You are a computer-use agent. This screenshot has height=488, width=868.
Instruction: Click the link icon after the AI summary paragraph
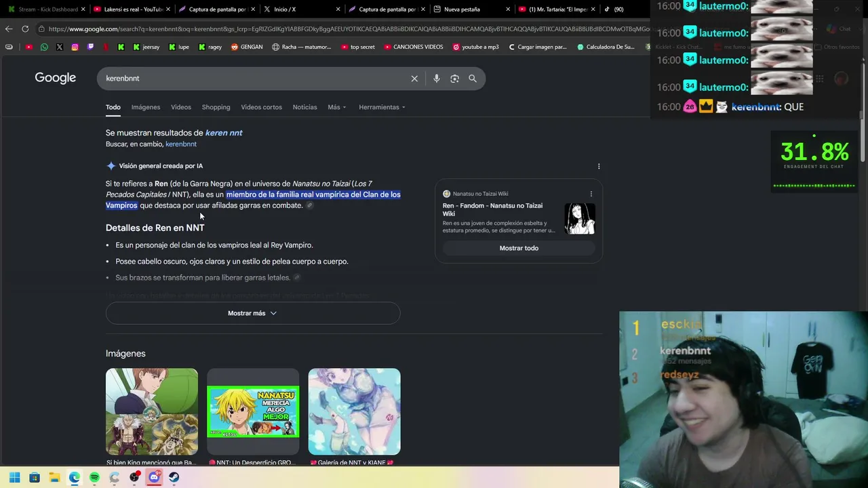pyautogui.click(x=309, y=205)
